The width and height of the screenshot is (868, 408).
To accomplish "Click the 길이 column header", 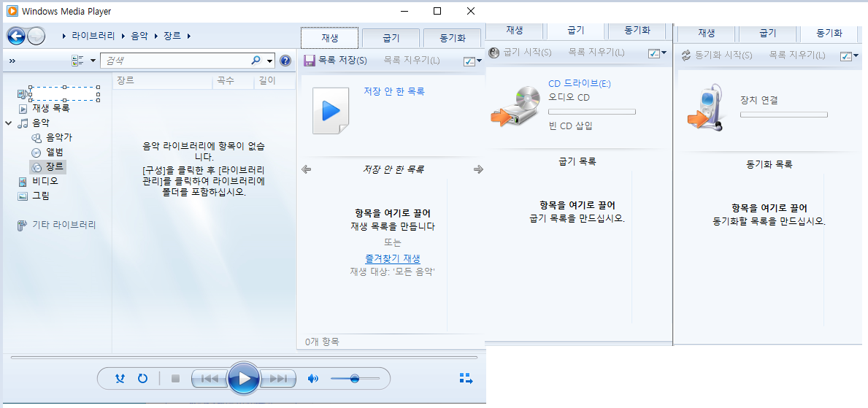I will [x=274, y=81].
